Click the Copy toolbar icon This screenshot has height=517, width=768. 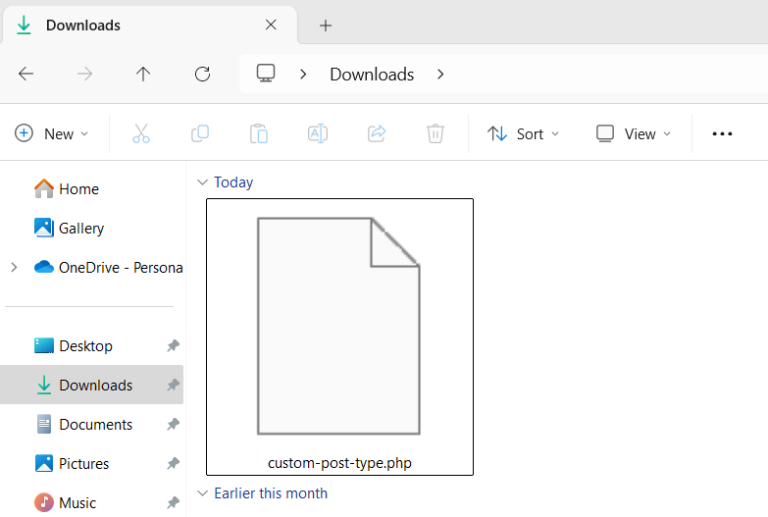point(200,133)
